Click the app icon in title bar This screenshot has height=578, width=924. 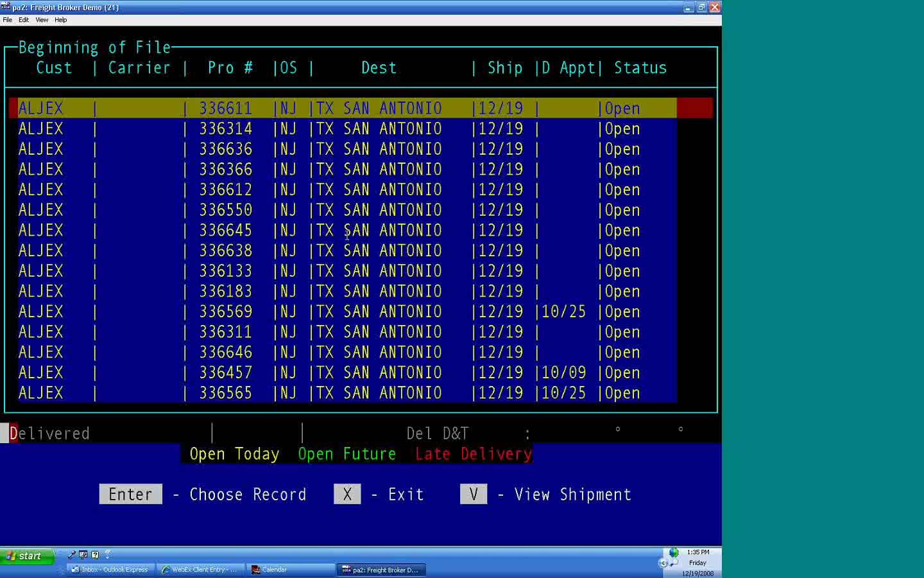(5, 7)
